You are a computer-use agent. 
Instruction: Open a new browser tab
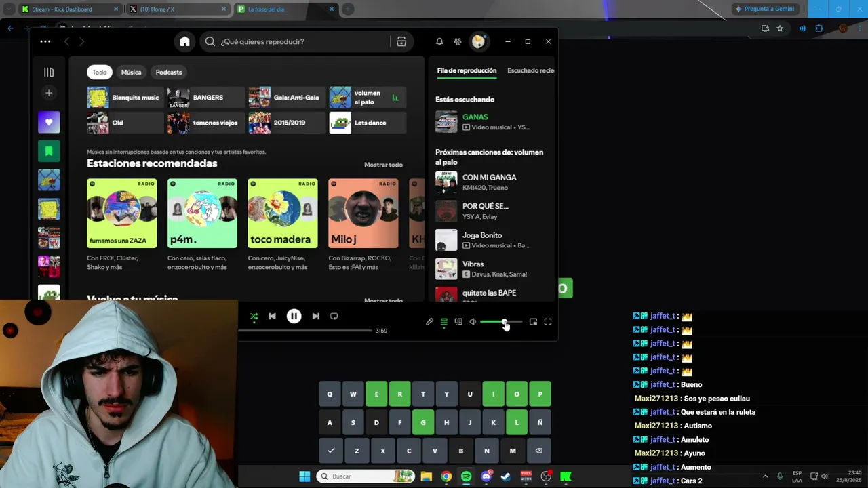pyautogui.click(x=348, y=9)
